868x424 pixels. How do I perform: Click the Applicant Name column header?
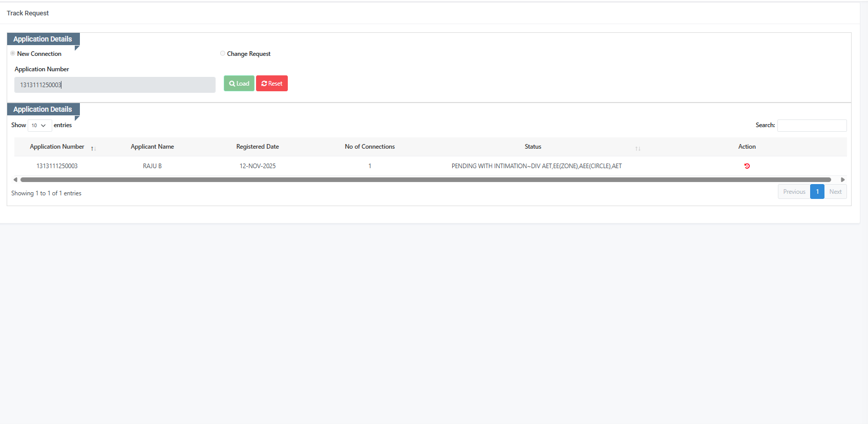pyautogui.click(x=152, y=147)
